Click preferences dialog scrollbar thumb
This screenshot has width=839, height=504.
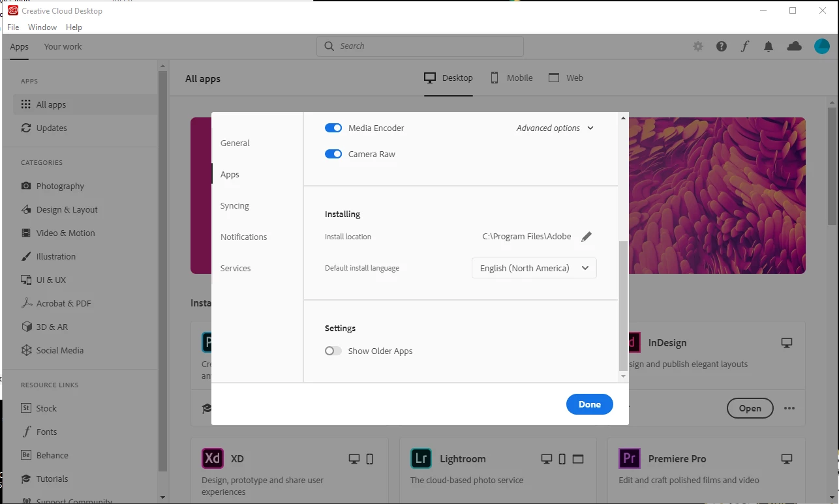tap(623, 305)
